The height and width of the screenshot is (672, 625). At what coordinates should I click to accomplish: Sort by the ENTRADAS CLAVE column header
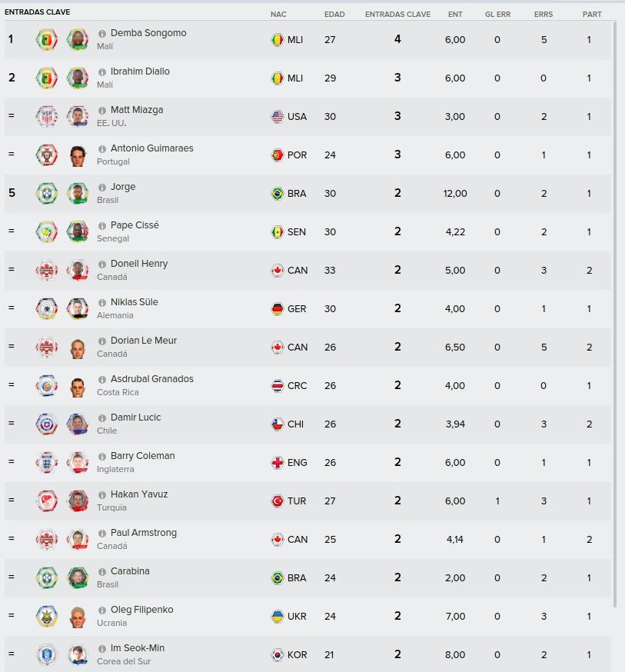(397, 14)
